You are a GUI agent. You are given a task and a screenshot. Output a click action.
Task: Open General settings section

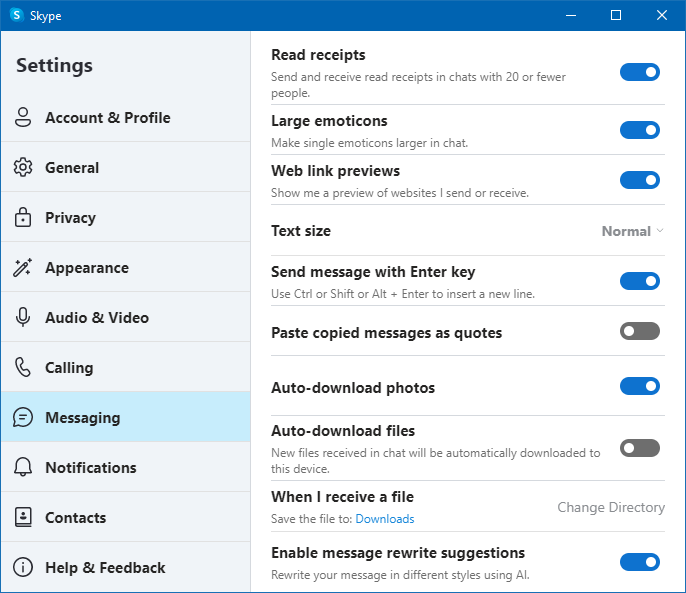(126, 167)
